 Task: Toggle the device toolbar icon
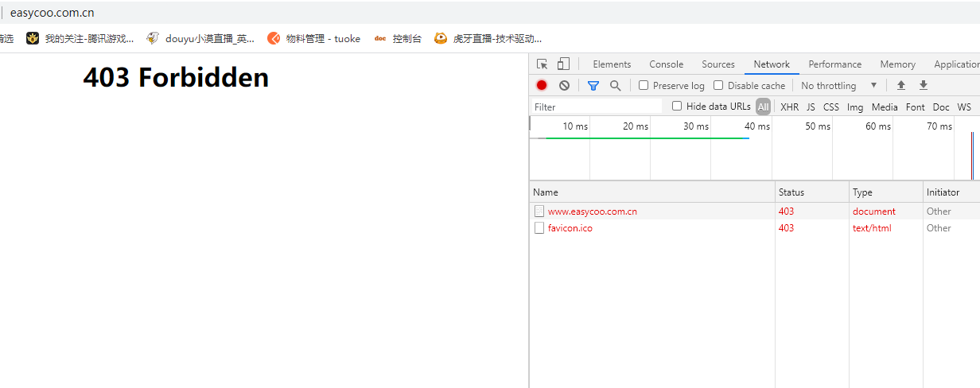[x=563, y=64]
